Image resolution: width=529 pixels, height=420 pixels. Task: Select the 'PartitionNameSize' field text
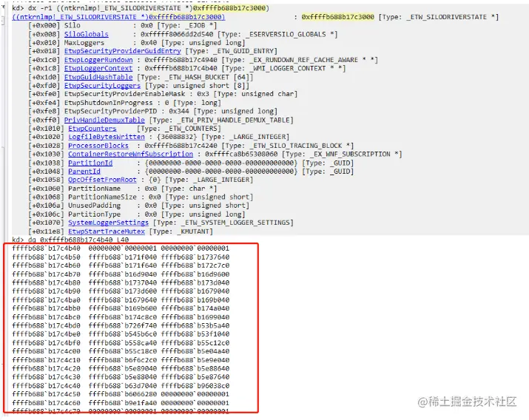tap(102, 197)
